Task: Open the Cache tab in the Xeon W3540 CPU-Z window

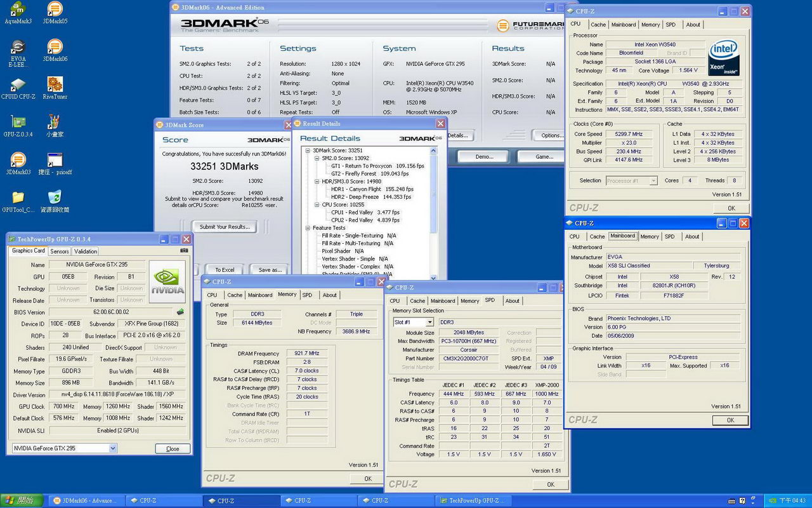Action: [598, 25]
